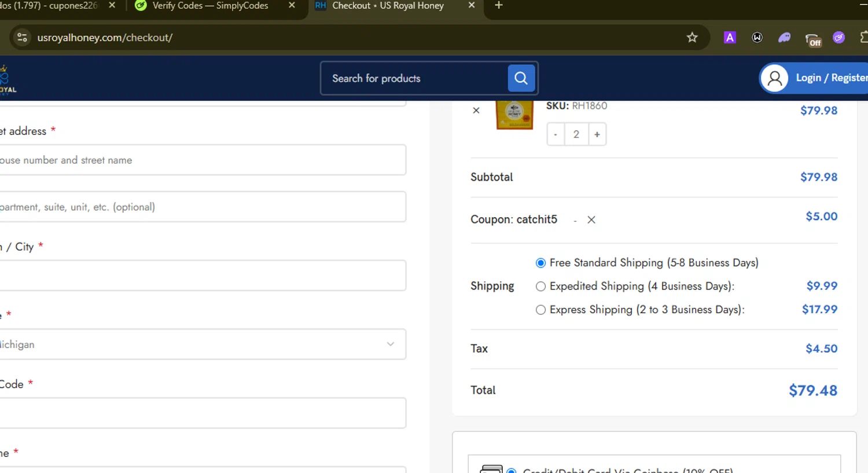
Task: Click the quantity value field
Action: coord(576,134)
